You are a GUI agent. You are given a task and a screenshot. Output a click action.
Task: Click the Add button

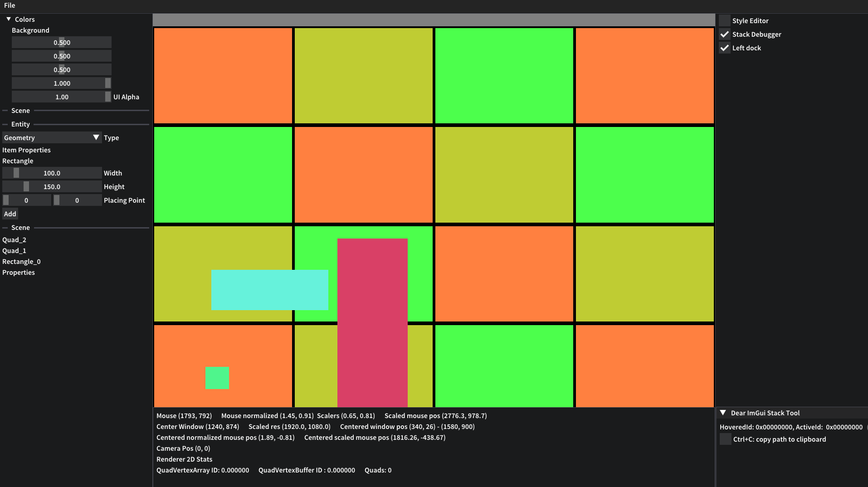tap(10, 214)
